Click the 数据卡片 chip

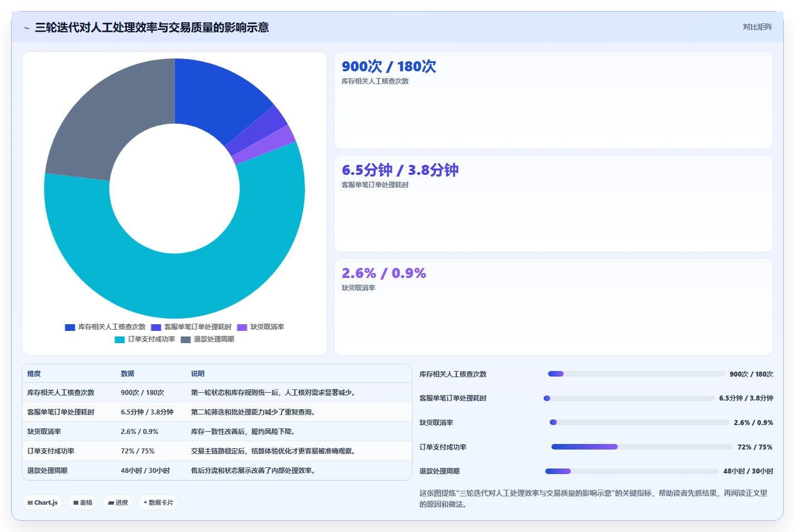click(158, 502)
